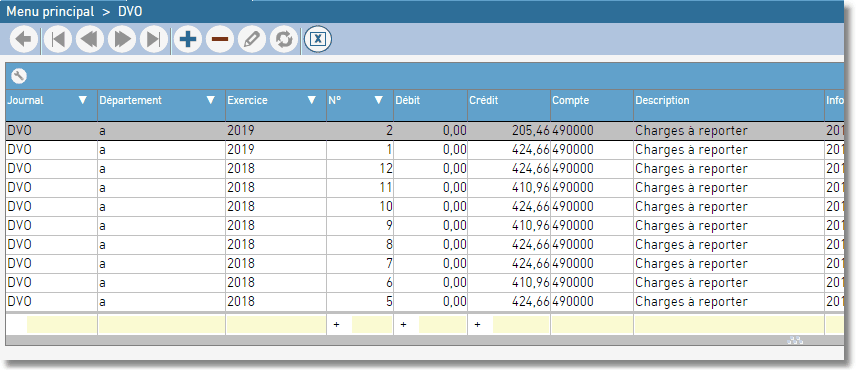Click the Compte column header

pyautogui.click(x=592, y=105)
